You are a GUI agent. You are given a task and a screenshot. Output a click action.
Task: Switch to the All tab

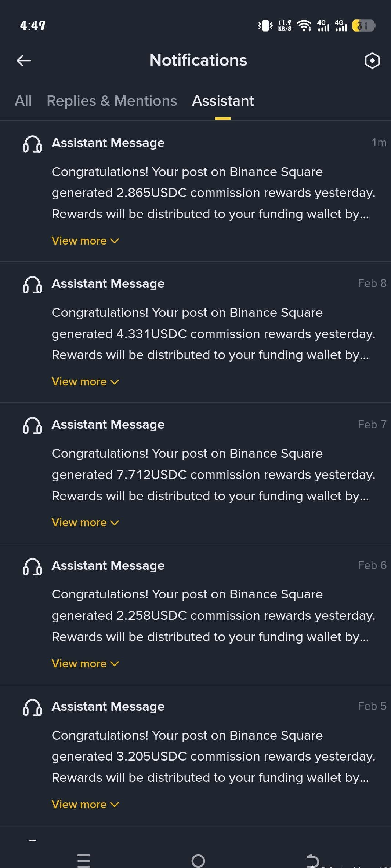(x=23, y=101)
